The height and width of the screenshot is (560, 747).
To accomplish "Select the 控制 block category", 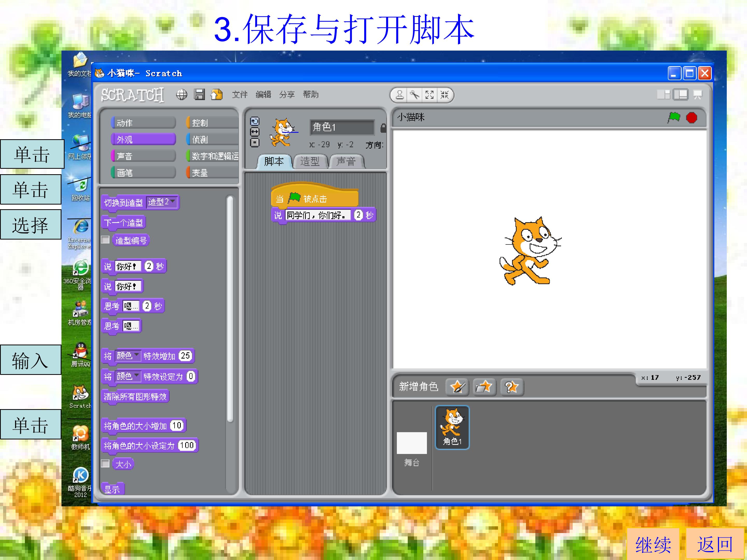I will 212,123.
